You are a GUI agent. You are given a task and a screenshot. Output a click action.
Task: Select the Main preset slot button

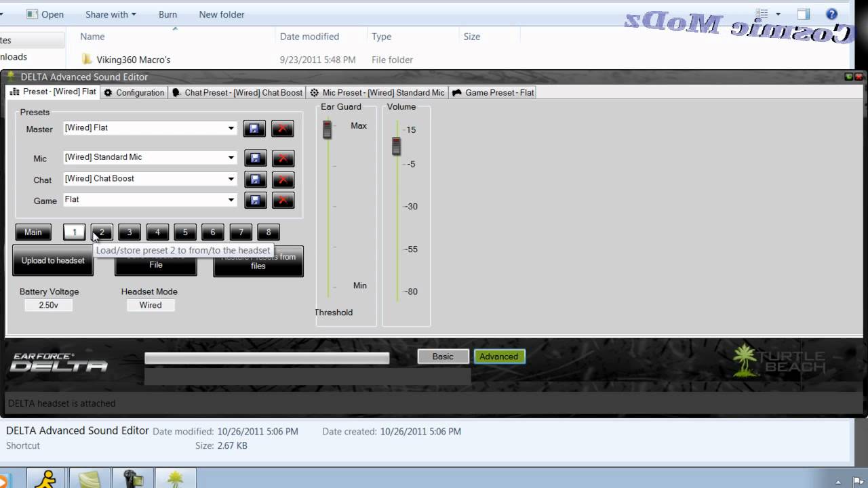click(33, 232)
